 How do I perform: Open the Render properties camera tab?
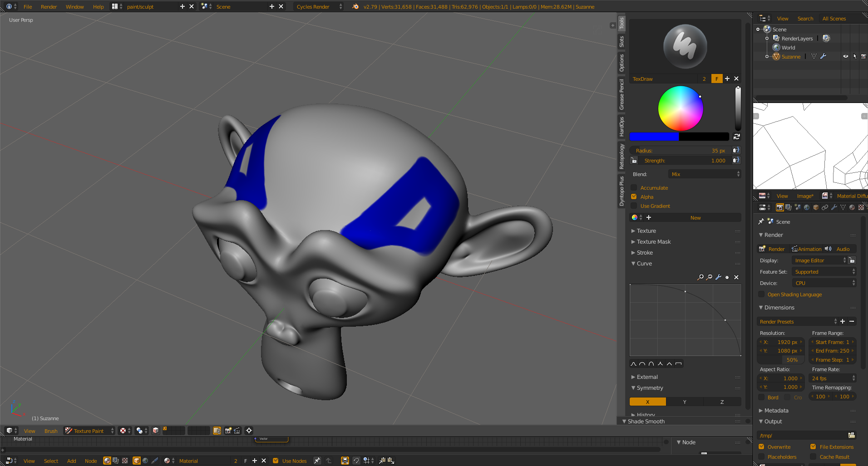pos(779,207)
